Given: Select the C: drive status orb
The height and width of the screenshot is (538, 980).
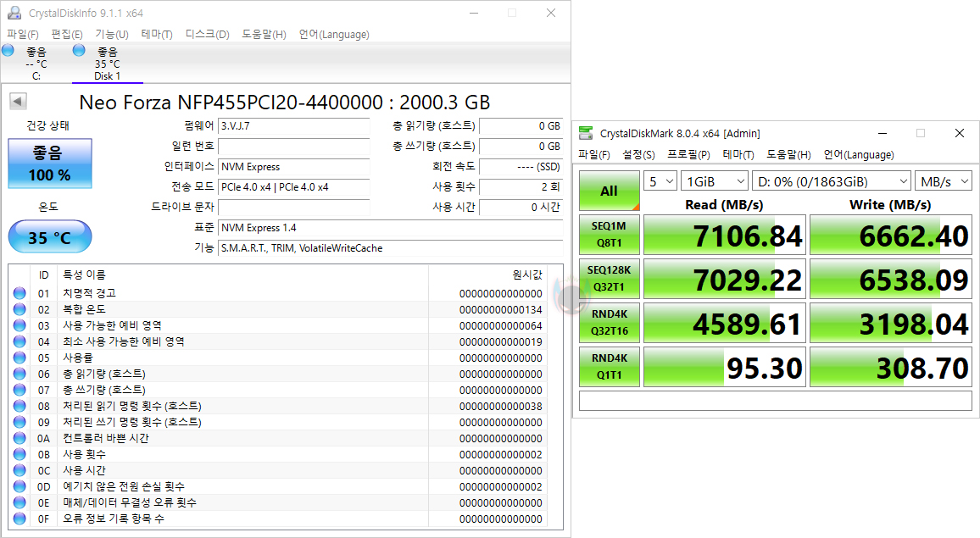Looking at the screenshot, I should coord(8,51).
